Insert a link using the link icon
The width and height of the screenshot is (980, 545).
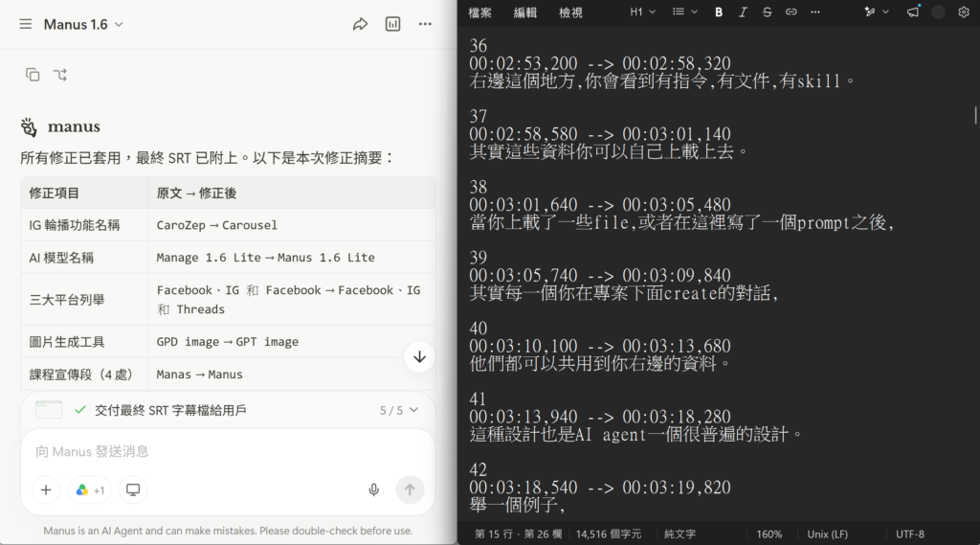(791, 11)
